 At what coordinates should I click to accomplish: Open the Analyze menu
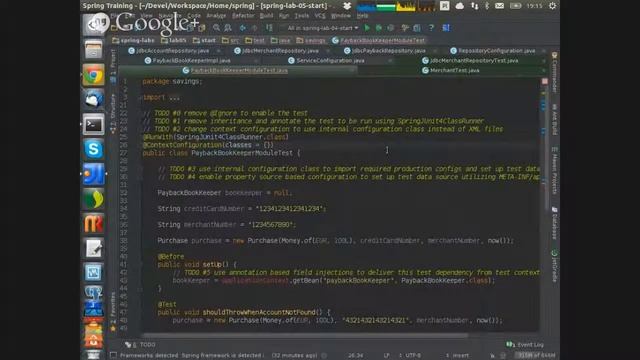tap(216, 16)
